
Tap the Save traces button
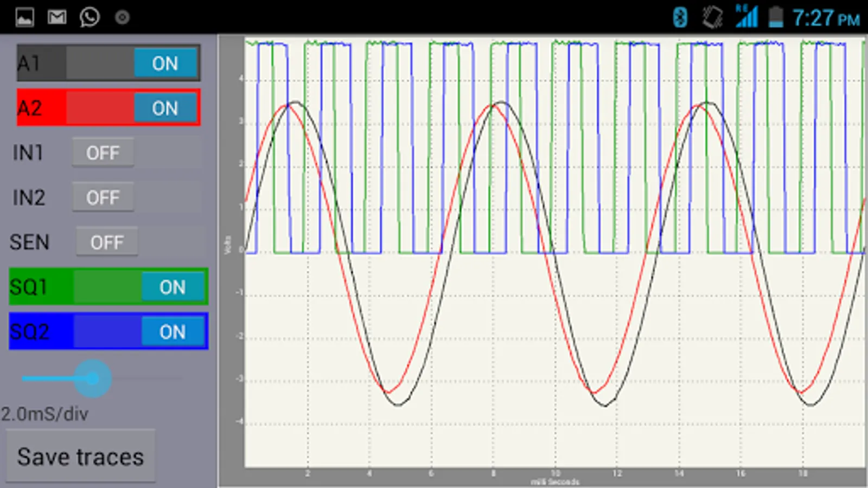81,457
